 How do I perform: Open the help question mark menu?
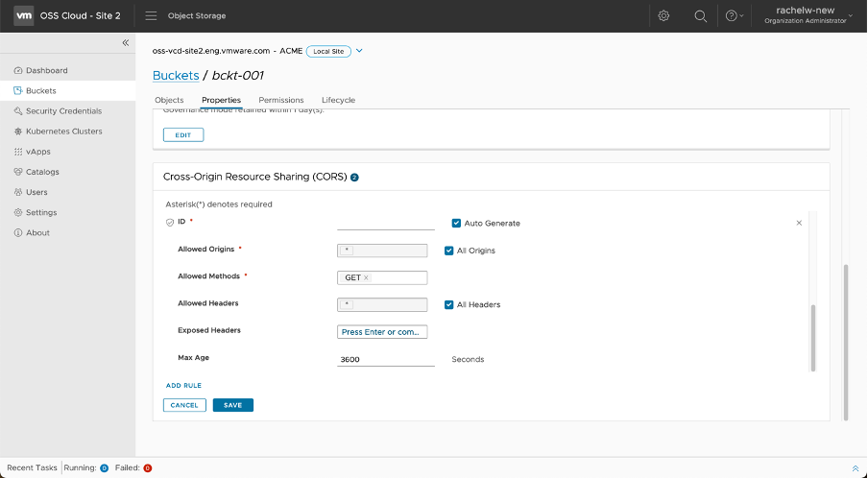click(735, 16)
